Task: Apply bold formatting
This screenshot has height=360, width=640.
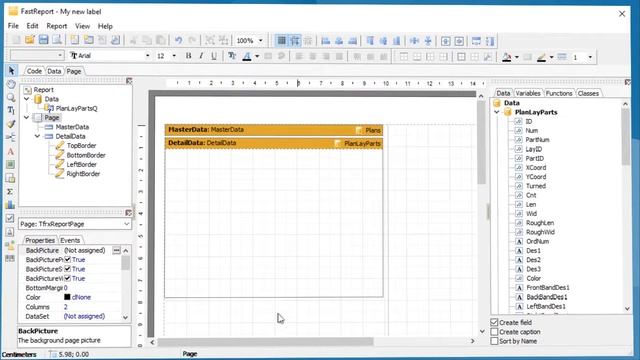Action: [188, 56]
